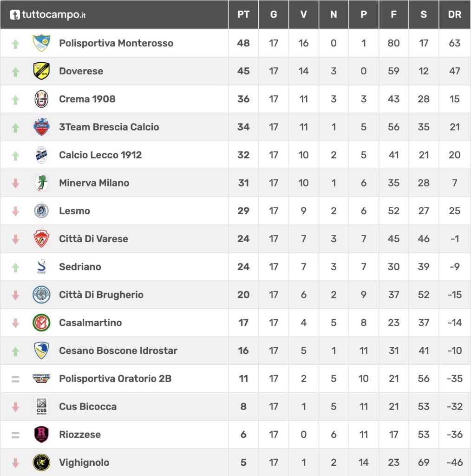471x476 pixels.
Task: Click the tuttocampo.it logo
Action: point(48,15)
